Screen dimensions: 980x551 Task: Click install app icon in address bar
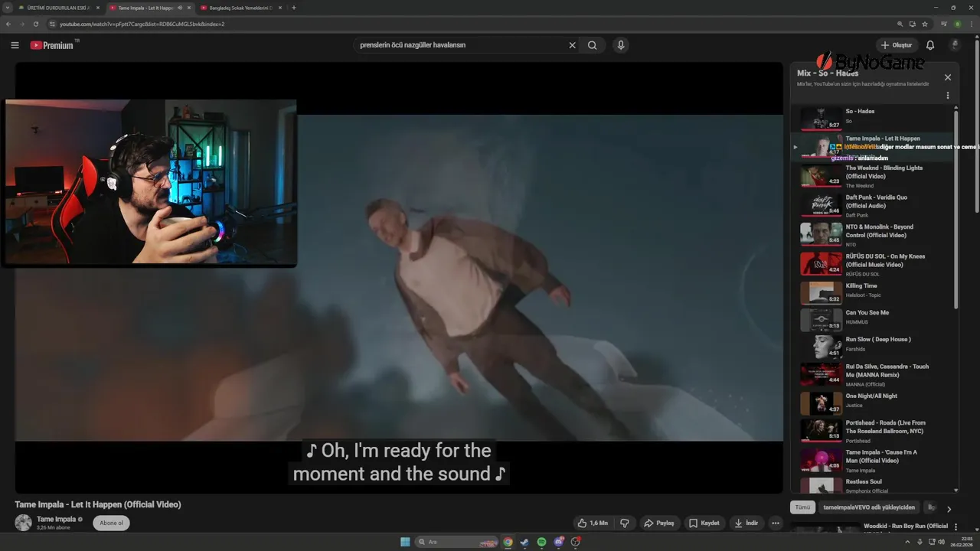(x=912, y=24)
